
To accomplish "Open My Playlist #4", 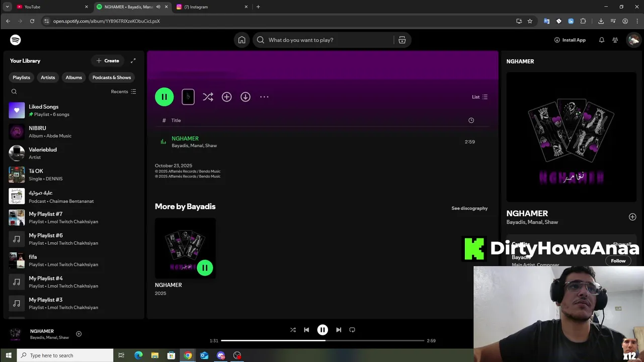I will [73, 282].
